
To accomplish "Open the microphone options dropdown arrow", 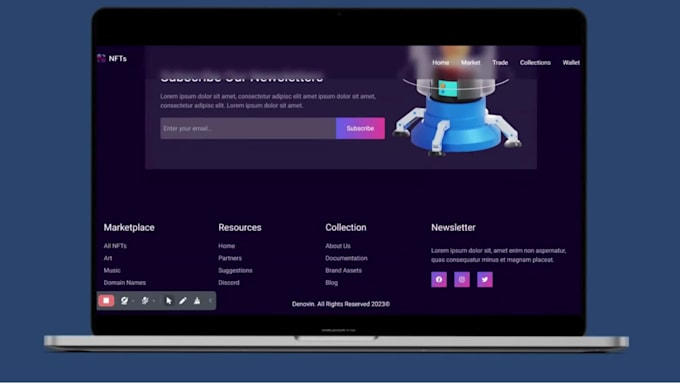I will coord(154,301).
